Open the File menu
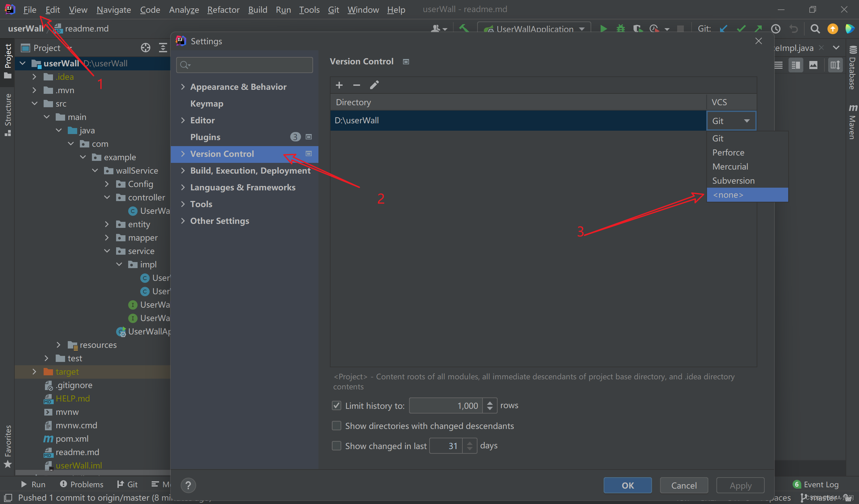 30,9
